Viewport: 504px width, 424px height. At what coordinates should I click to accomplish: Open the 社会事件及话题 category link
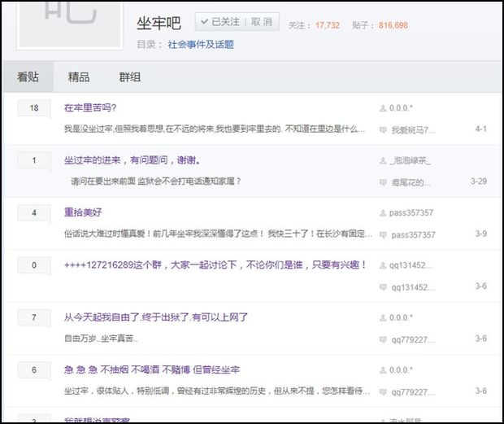[x=201, y=45]
